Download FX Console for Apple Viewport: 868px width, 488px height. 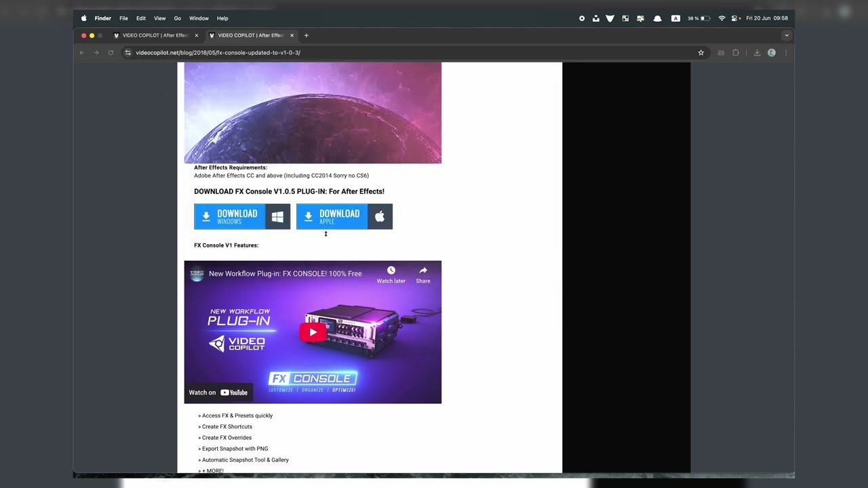tap(344, 217)
